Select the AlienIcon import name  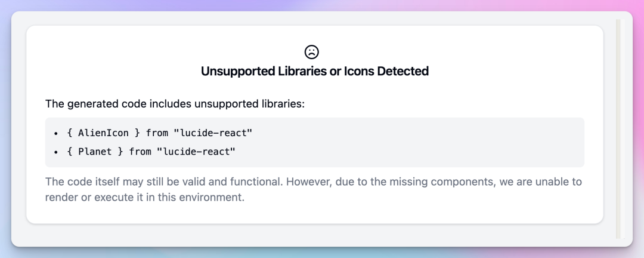103,133
